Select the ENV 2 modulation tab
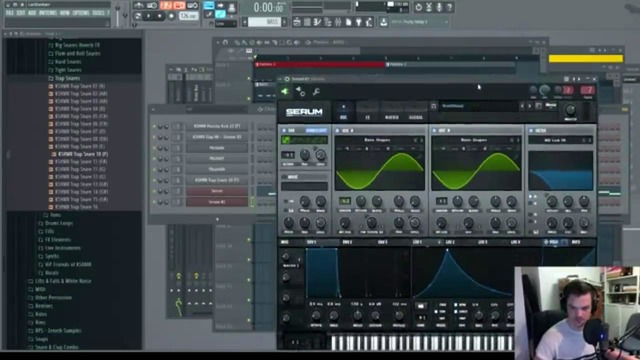Screen dimensions: 640x360 click(x=347, y=242)
